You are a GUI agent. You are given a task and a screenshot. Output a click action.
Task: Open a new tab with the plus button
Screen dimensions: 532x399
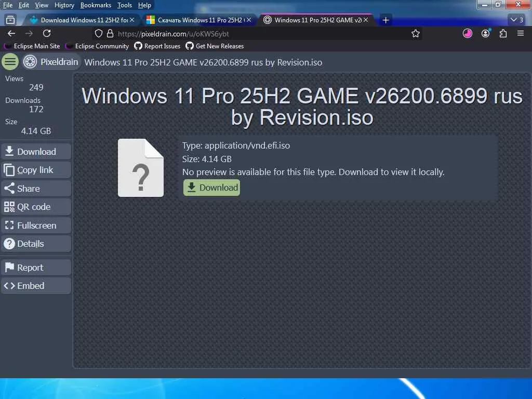pyautogui.click(x=386, y=20)
